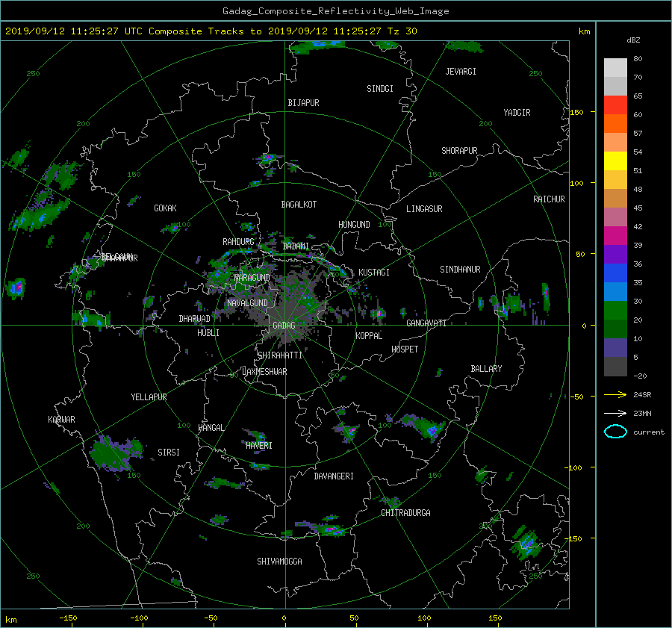Click the SHIRAHATTI city label
This screenshot has height=628, width=672.
pos(280,355)
